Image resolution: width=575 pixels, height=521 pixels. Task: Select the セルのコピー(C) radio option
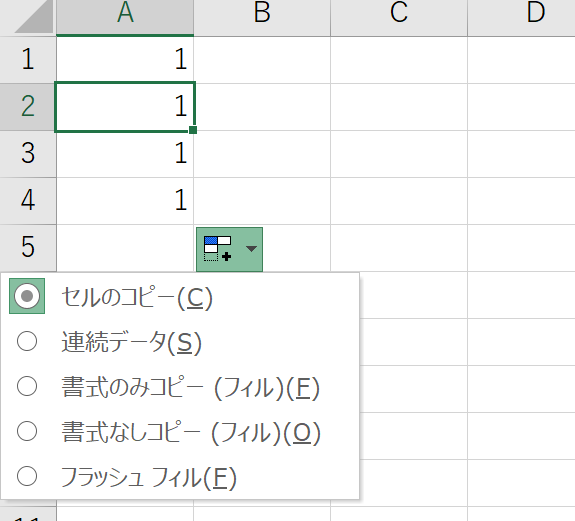(x=27, y=296)
